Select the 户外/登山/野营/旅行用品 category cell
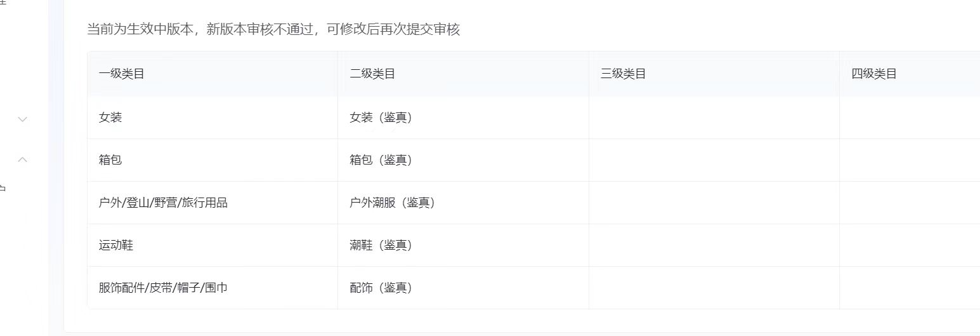 [x=163, y=203]
